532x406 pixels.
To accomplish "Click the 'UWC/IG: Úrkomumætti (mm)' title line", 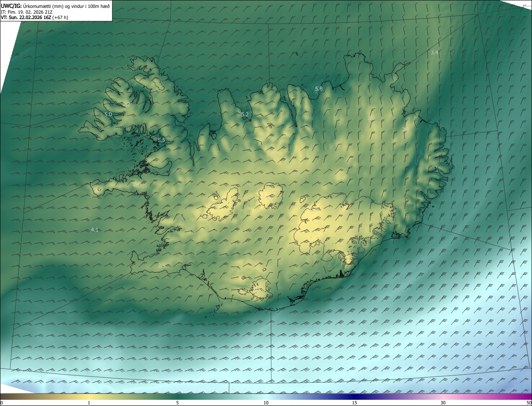I will click(x=55, y=5).
